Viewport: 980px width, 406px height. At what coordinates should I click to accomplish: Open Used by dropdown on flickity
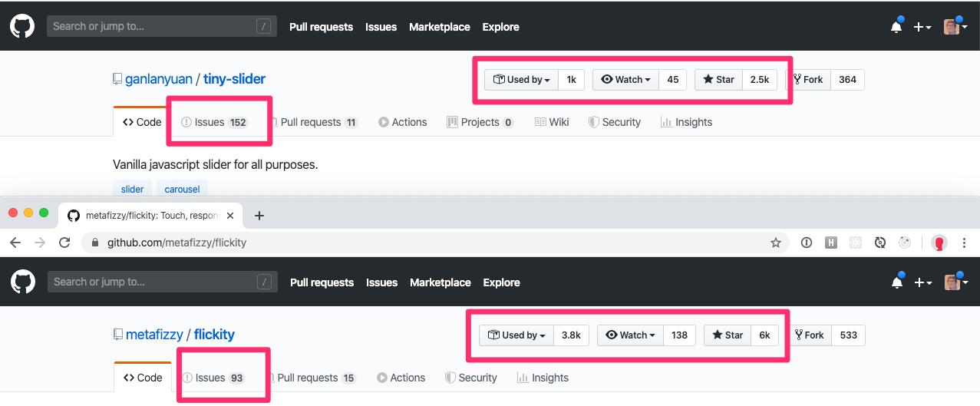(x=516, y=335)
